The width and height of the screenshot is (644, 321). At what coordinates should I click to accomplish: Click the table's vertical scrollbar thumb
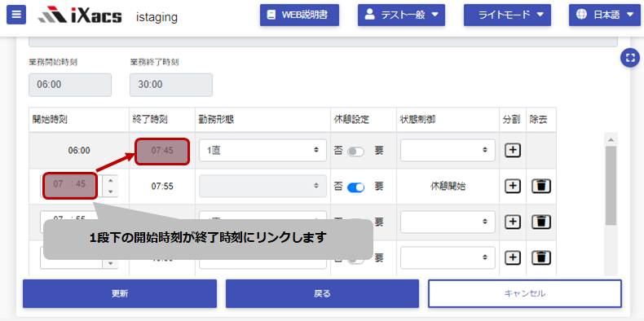coord(611,186)
